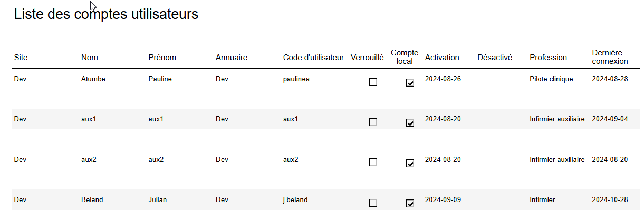Sort by the Nom column header
Screen dimensions: 644x219
pyautogui.click(x=90, y=58)
